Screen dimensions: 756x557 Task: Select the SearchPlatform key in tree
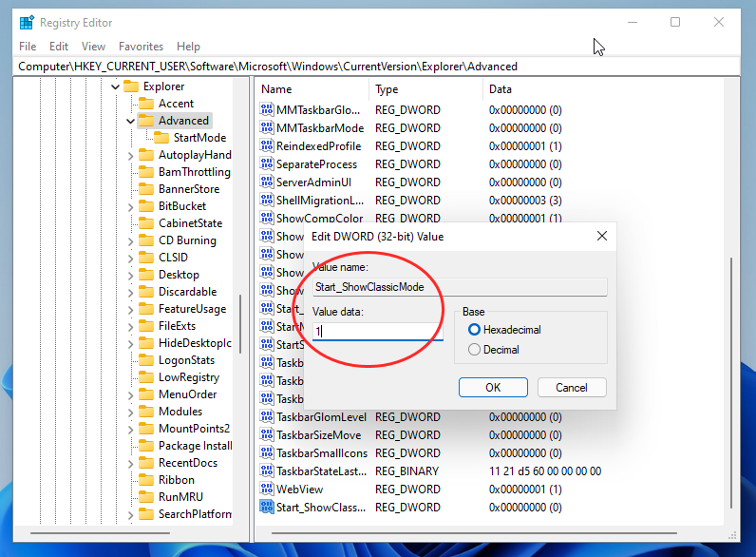pyautogui.click(x=195, y=514)
